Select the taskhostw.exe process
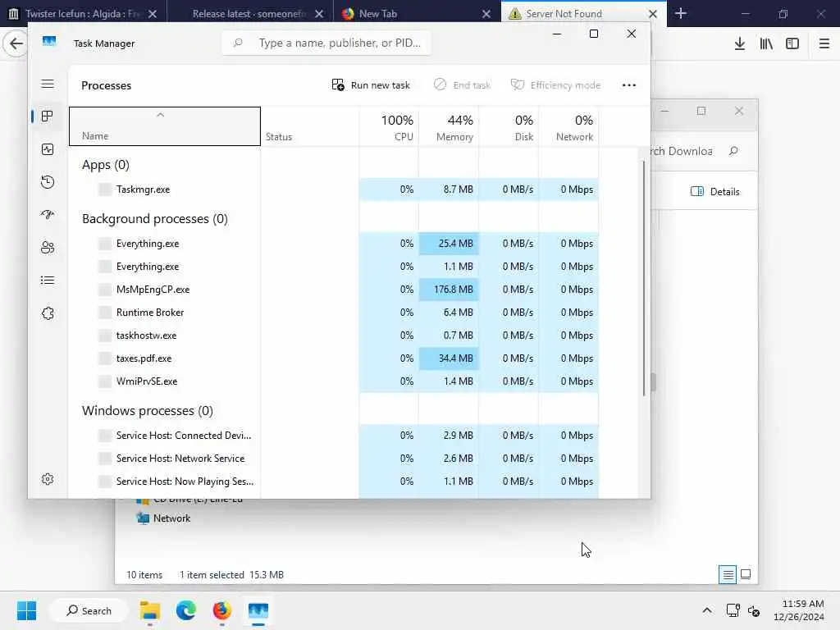 click(334, 336)
